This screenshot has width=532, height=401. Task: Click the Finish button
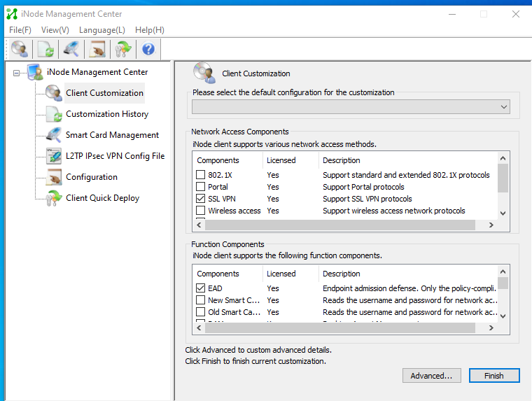pos(493,376)
